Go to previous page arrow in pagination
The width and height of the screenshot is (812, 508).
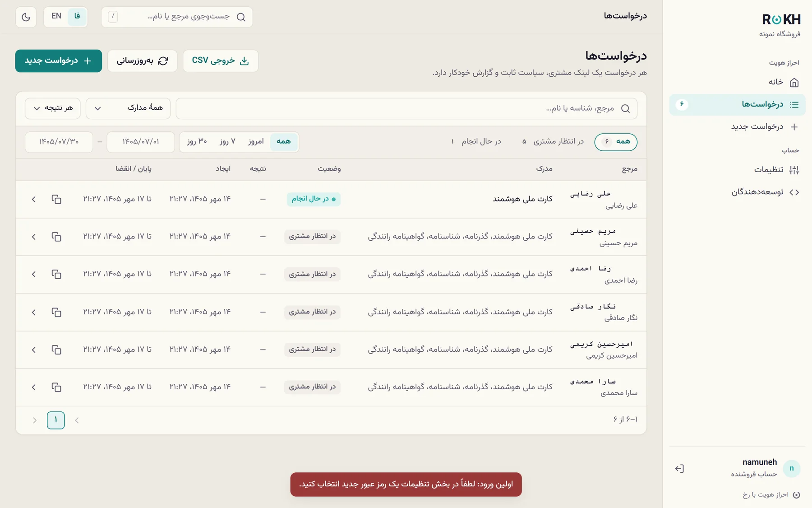pos(77,420)
